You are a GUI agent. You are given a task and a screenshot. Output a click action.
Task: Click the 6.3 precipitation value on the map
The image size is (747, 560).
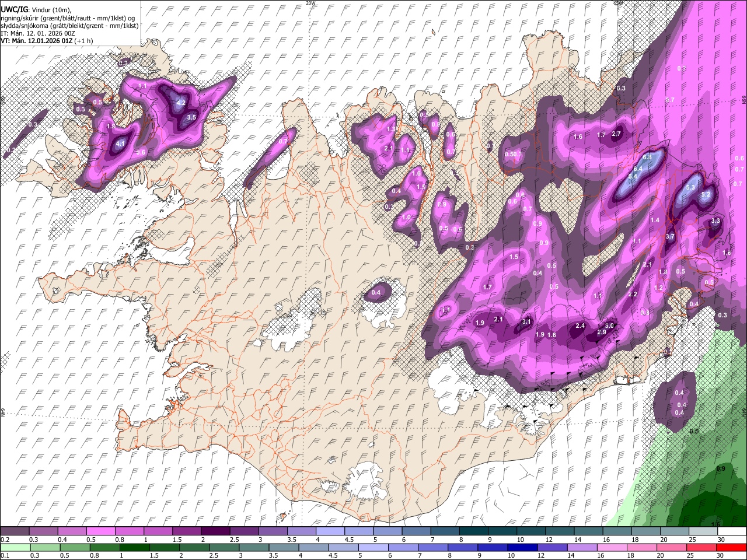pos(647,157)
